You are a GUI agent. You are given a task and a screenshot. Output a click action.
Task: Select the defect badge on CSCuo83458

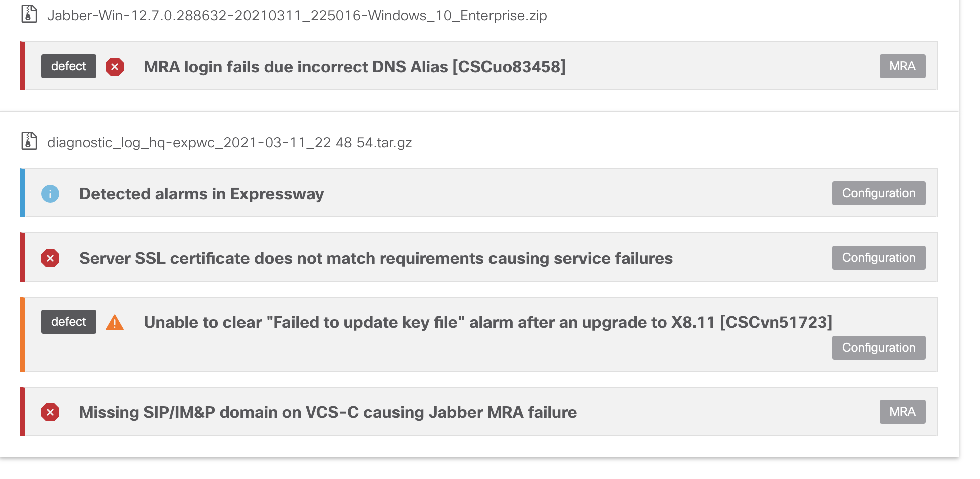[68, 66]
